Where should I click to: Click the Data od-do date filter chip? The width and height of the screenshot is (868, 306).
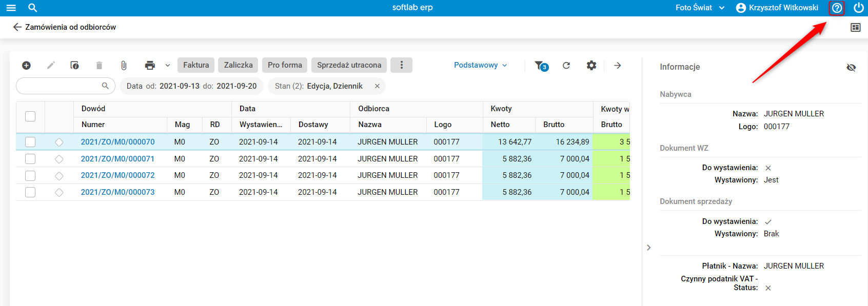pos(191,86)
